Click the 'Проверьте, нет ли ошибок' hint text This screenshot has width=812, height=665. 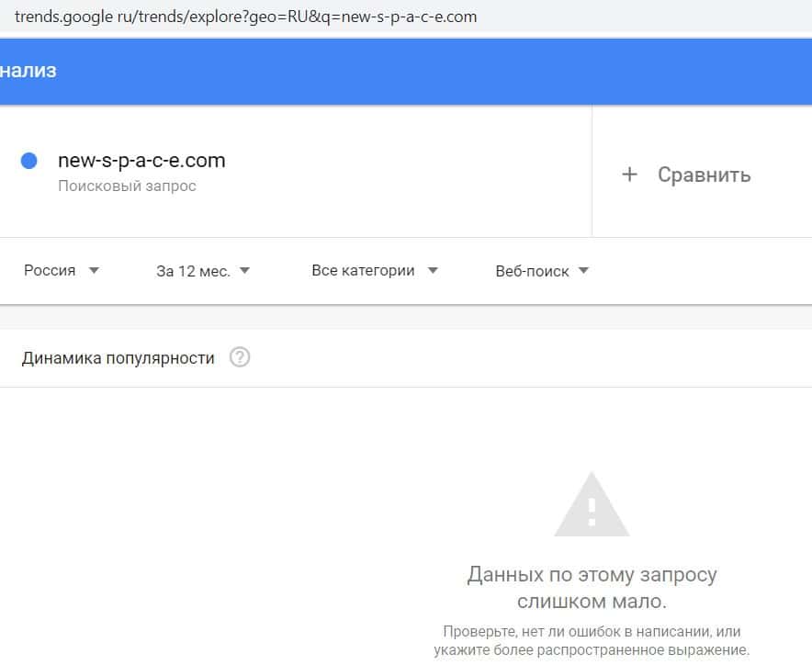592,641
